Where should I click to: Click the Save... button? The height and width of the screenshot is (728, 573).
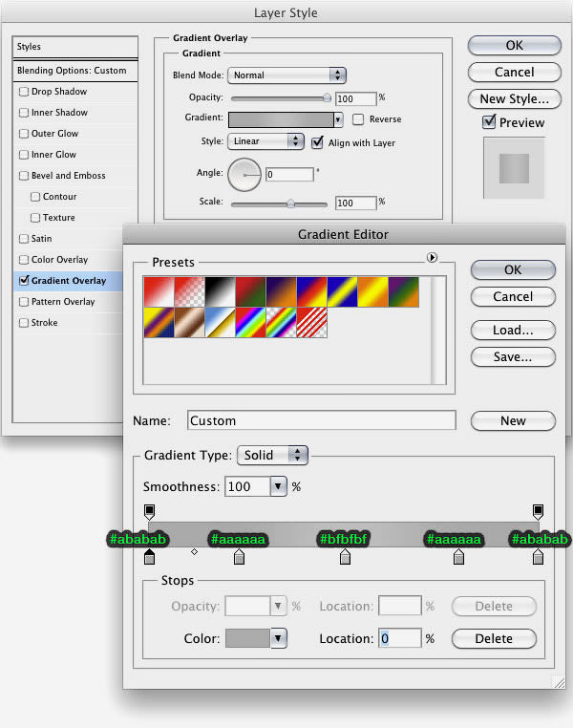513,357
